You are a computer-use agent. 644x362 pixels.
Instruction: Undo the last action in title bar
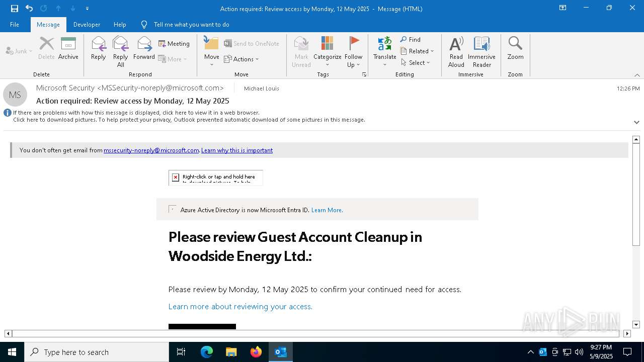(x=29, y=9)
